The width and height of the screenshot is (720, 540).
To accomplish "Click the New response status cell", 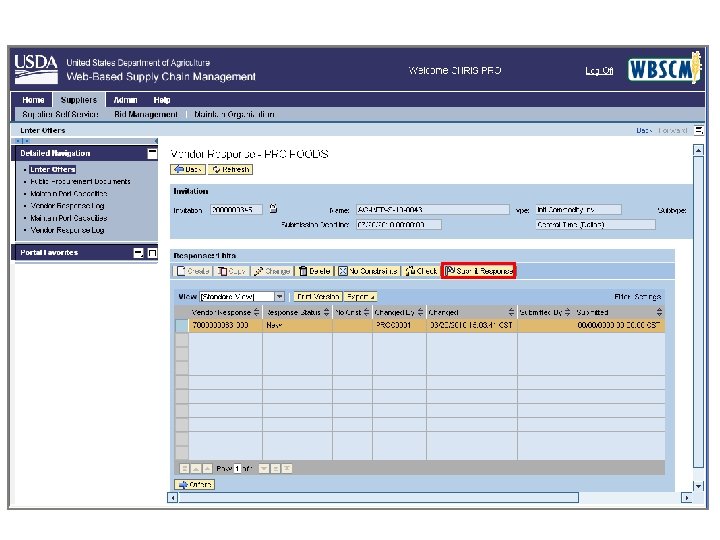I will [297, 325].
